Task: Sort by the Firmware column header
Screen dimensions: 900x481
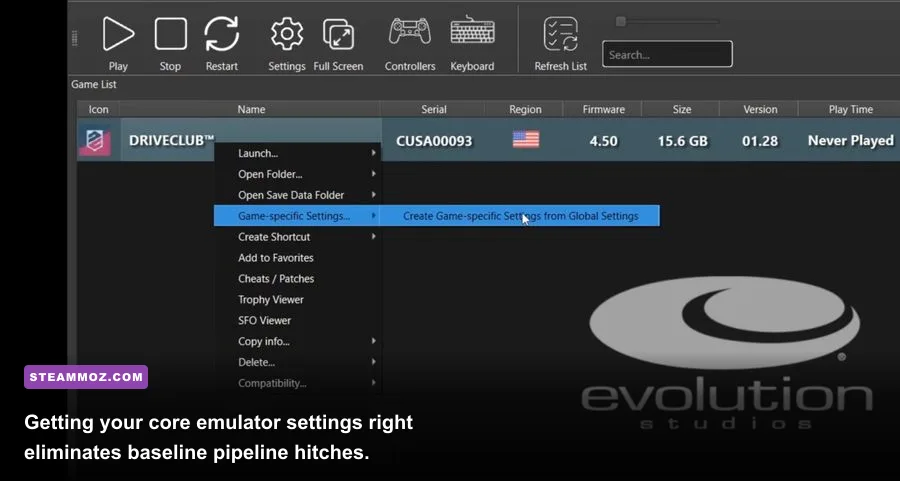Action: coord(603,109)
